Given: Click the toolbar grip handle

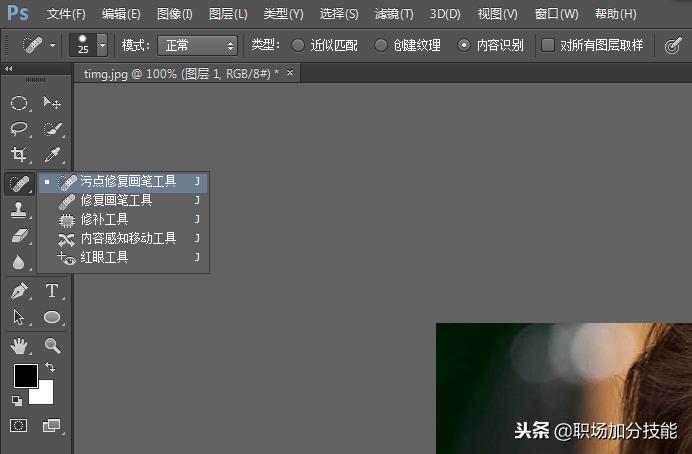Looking at the screenshot, I should click(35, 80).
